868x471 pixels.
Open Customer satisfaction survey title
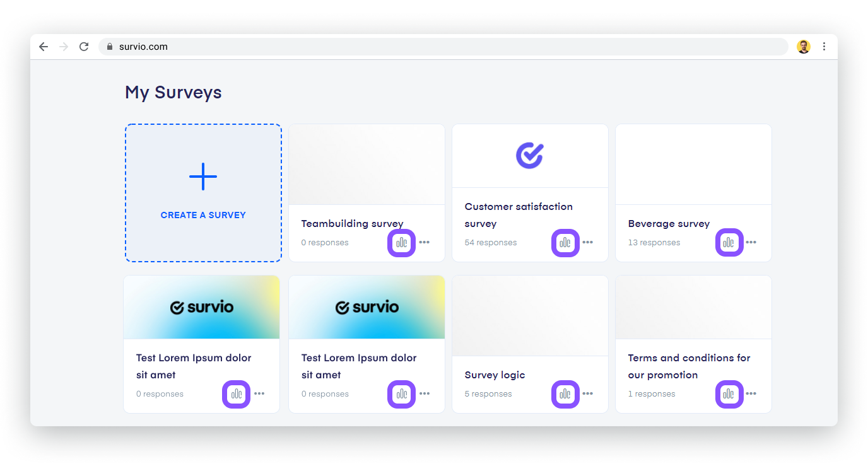519,215
